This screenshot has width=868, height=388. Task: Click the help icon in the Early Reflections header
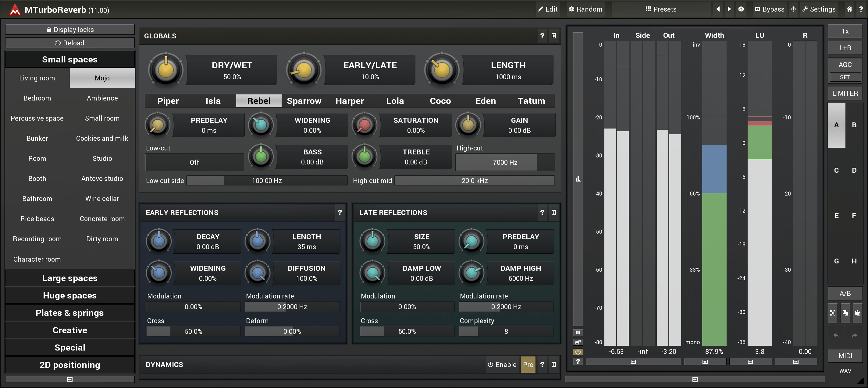coord(340,213)
